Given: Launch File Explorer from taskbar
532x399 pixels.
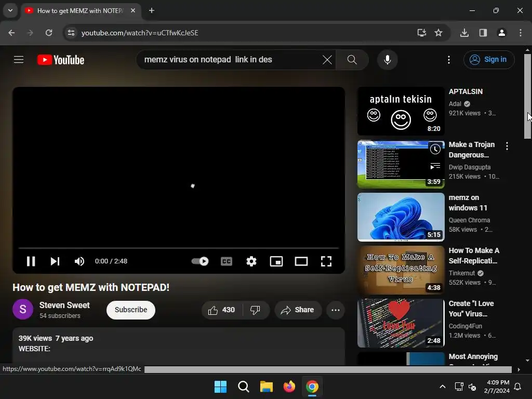Looking at the screenshot, I should coord(267,387).
